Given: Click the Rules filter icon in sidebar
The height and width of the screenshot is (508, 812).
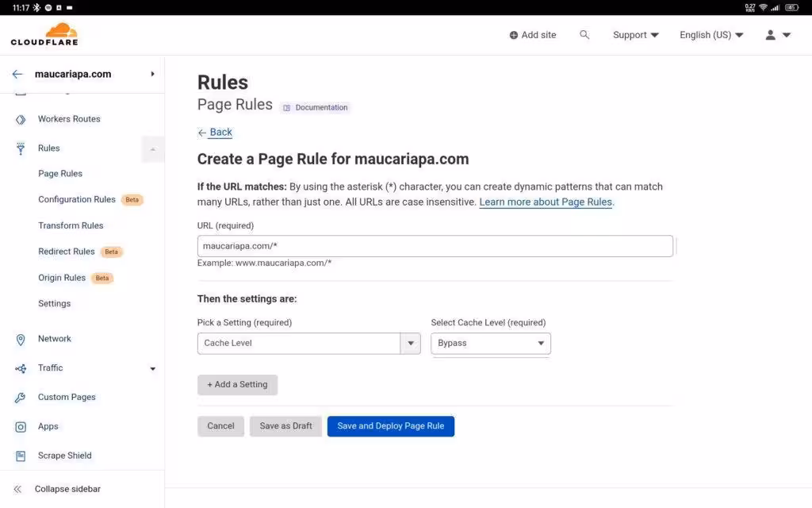Looking at the screenshot, I should [x=20, y=148].
